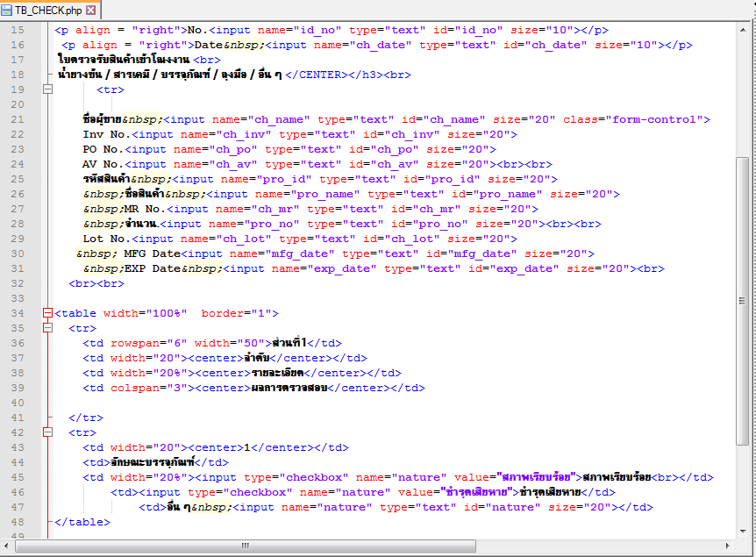Click the "ch_date" name value on line 16
Viewport: 756px width, 557px height.
pyautogui.click(x=381, y=45)
